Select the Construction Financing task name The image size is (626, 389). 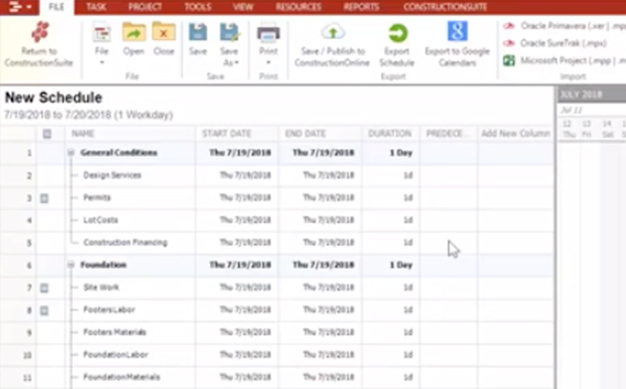pyautogui.click(x=125, y=242)
